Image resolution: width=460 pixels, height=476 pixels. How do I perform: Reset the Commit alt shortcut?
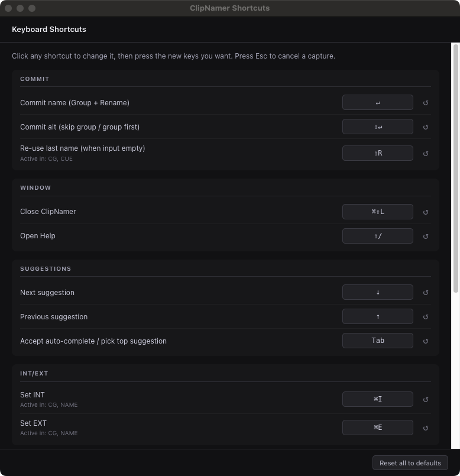pos(426,127)
